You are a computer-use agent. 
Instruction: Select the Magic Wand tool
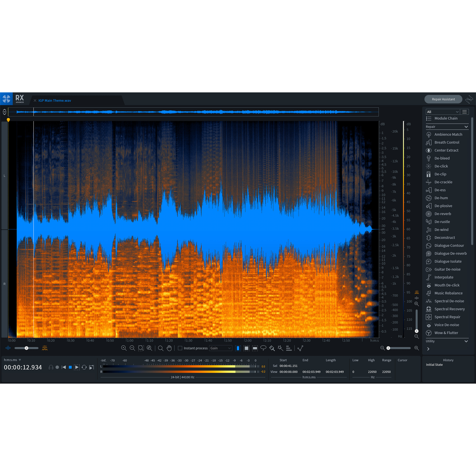tap(280, 348)
